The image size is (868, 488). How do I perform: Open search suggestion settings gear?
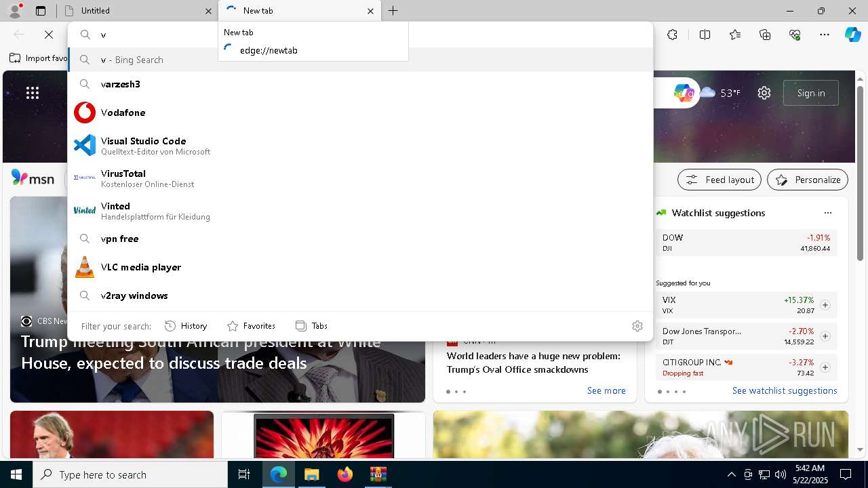[637, 326]
